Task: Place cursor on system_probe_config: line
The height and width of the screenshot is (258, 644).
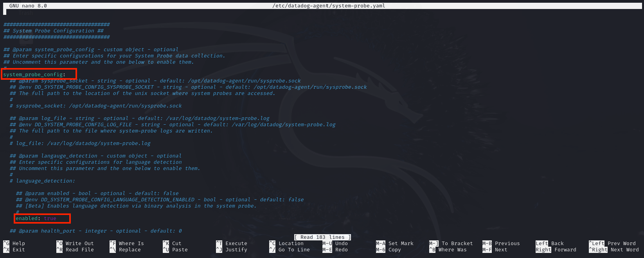Action: (34, 75)
